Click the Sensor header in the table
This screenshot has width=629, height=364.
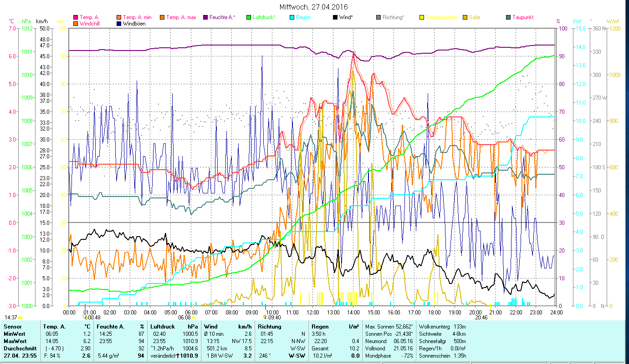(x=12, y=327)
